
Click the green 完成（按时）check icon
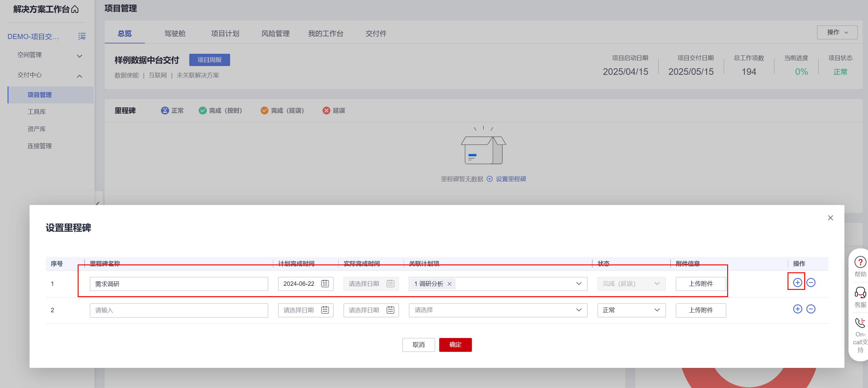coord(202,111)
